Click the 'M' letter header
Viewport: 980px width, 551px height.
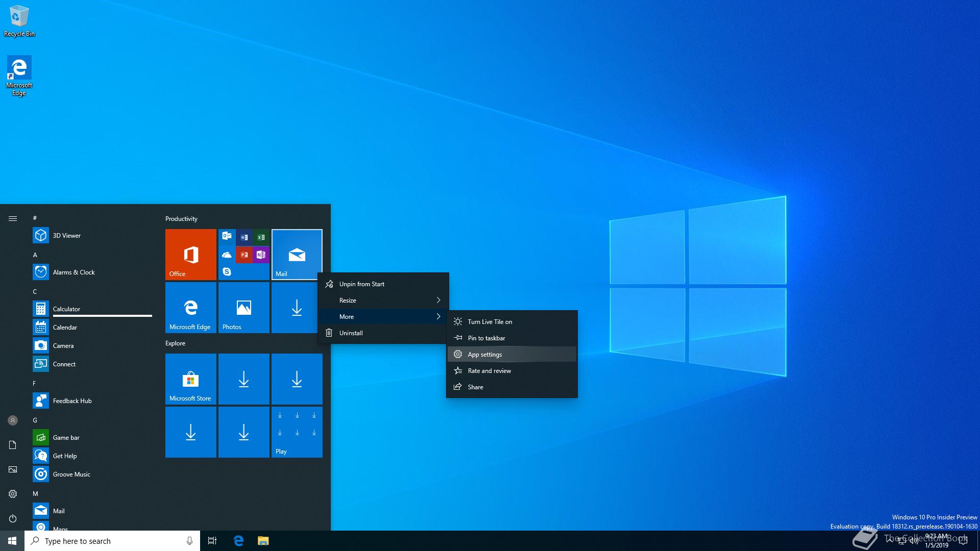tap(35, 493)
